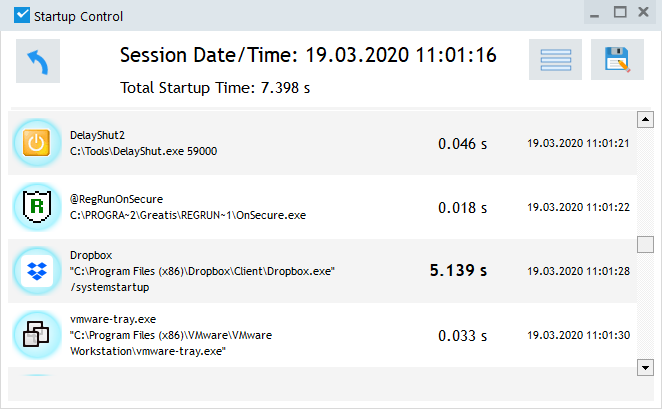662x409 pixels.
Task: Click the Session Date/Time heading
Action: [308, 55]
